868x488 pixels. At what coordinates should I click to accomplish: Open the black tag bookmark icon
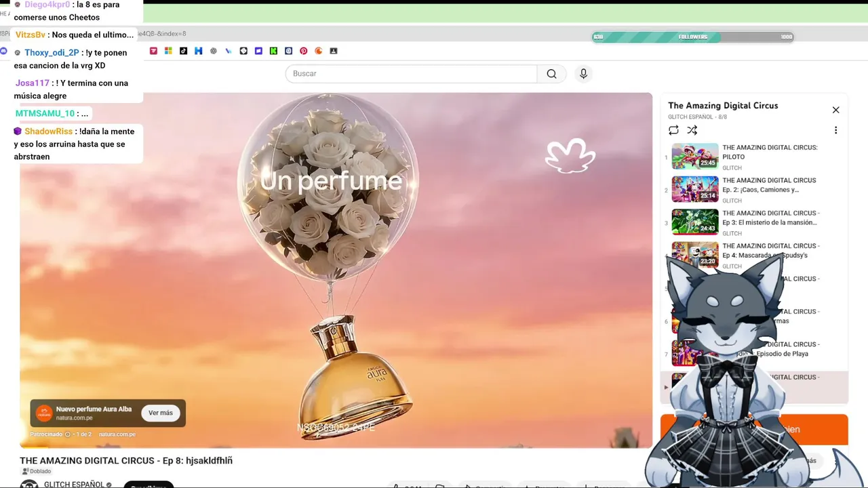(243, 51)
